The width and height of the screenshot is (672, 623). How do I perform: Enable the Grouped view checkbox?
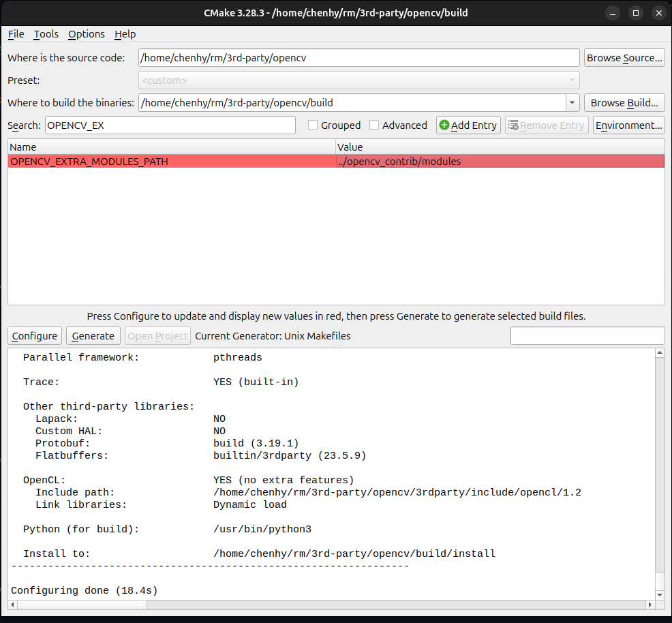312,125
